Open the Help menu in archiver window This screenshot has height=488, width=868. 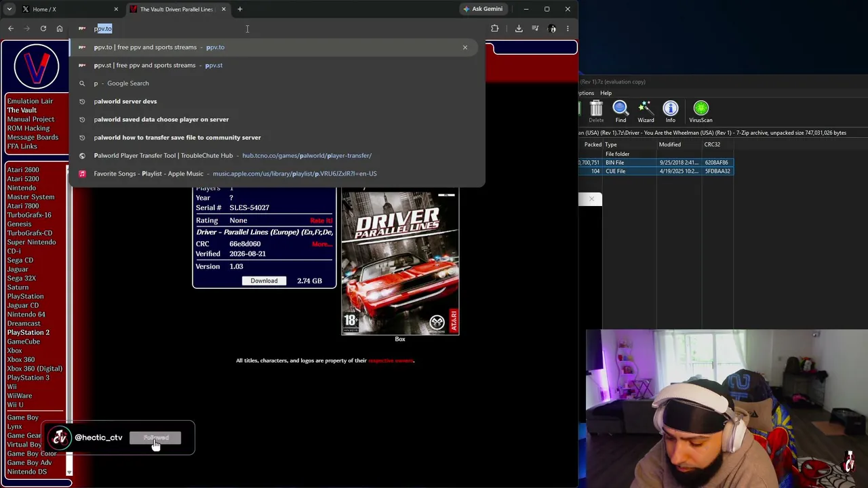pyautogui.click(x=606, y=93)
